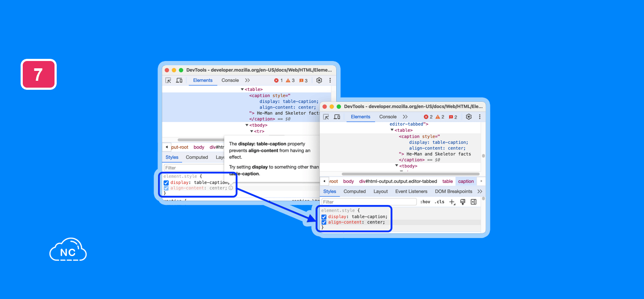Screen dimensions: 644x299
Task: Click new style rule plus icon
Action: tap(452, 202)
